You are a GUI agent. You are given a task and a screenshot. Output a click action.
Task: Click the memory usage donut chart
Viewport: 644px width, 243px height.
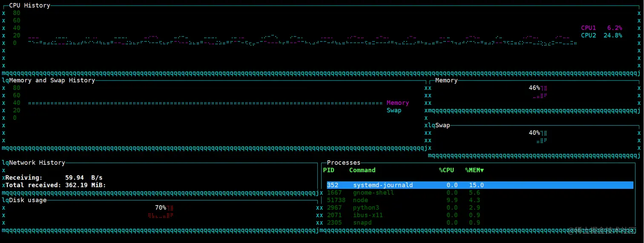[540, 92]
